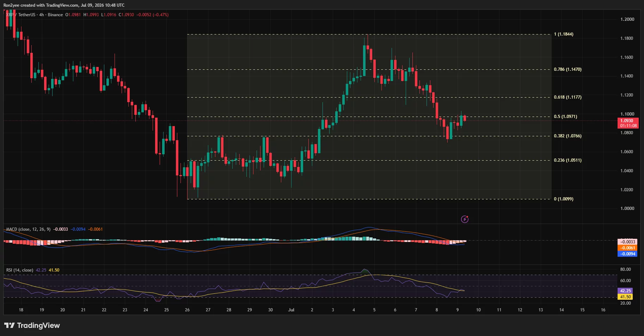Click the 1.1800 price axis label
Image resolution: width=644 pixels, height=336 pixels.
[627, 38]
